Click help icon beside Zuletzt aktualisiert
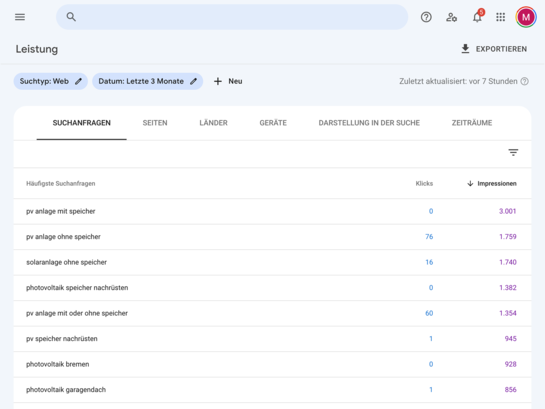Image resolution: width=545 pixels, height=409 pixels. (x=524, y=81)
